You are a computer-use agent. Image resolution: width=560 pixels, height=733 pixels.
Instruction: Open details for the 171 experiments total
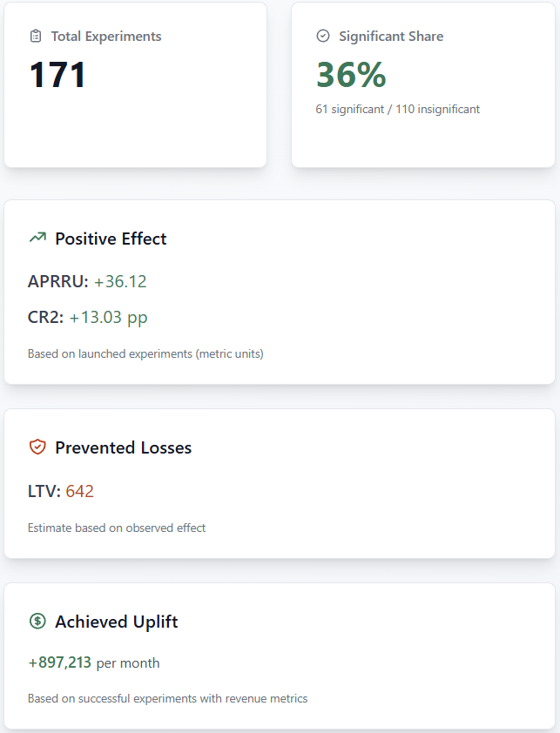pyautogui.click(x=57, y=75)
